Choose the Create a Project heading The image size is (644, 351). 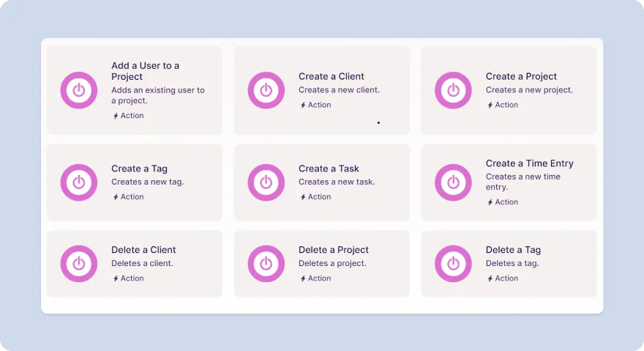(521, 76)
